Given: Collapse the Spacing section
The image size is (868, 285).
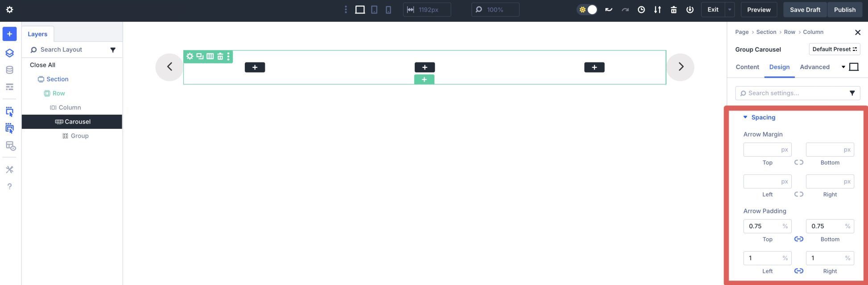Looking at the screenshot, I should click(x=745, y=117).
